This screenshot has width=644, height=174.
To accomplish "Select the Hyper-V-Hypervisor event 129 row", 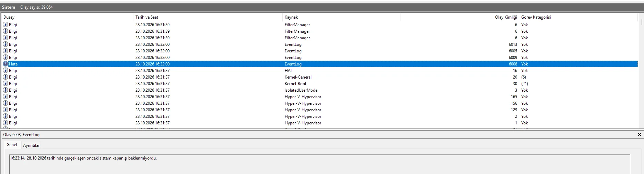I will click(320, 110).
